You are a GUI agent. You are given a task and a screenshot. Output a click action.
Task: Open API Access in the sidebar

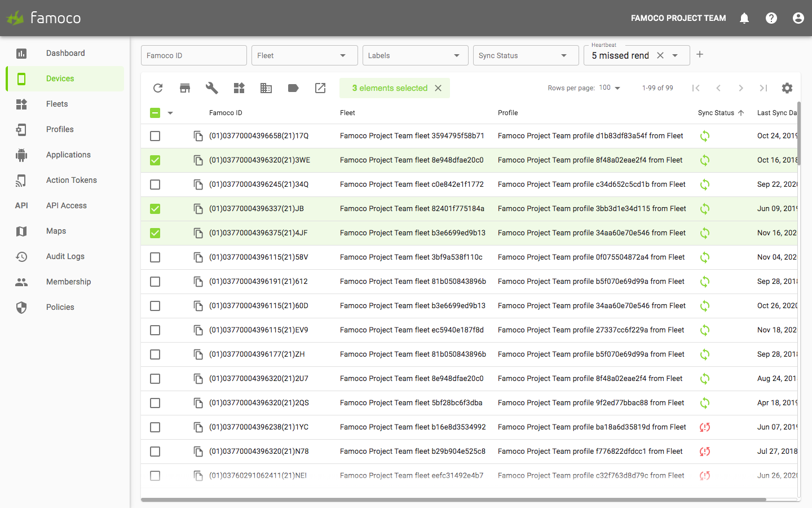(65, 205)
